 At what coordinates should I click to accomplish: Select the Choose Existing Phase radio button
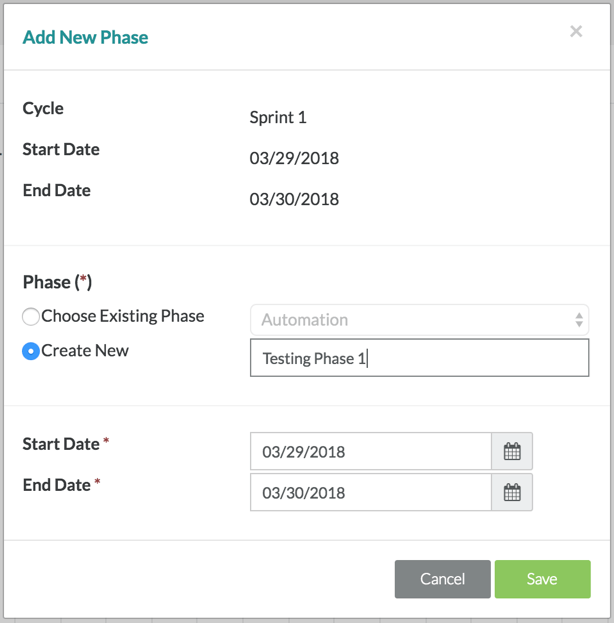pos(31,317)
